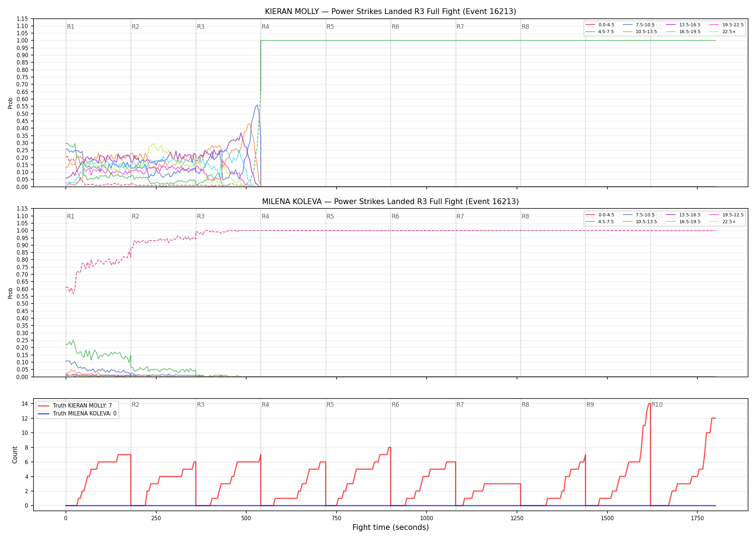Image resolution: width=756 pixels, height=540 pixels.
Task: Click the 7.5-10.5 legend entry in top chart
Action: click(639, 25)
